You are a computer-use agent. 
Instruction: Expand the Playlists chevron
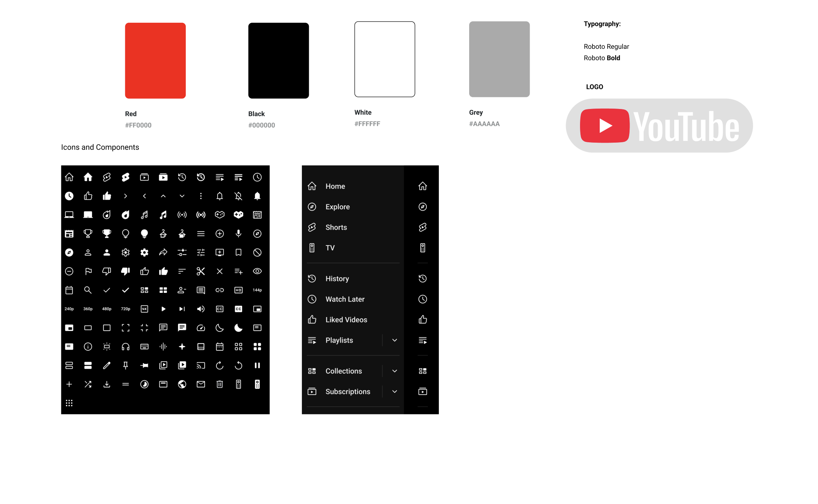click(x=395, y=340)
